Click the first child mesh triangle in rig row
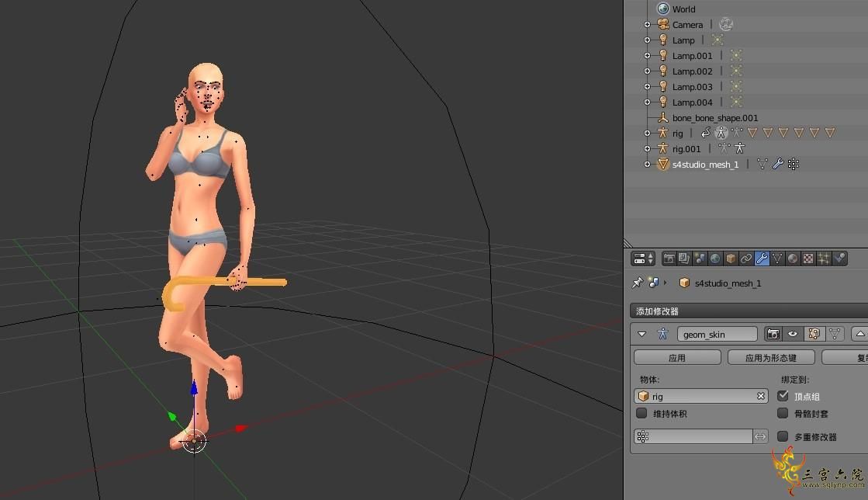Image resolution: width=868 pixels, height=500 pixels. [x=752, y=133]
